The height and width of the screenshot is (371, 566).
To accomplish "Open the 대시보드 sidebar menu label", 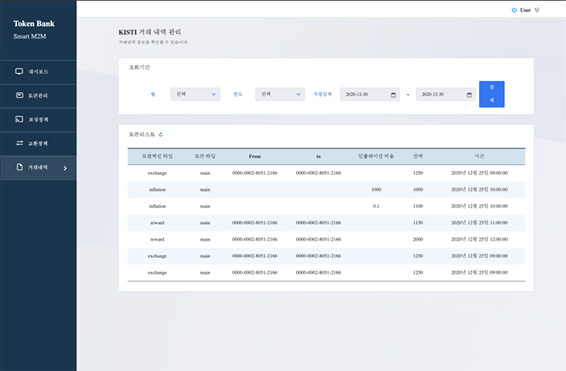I will click(38, 72).
